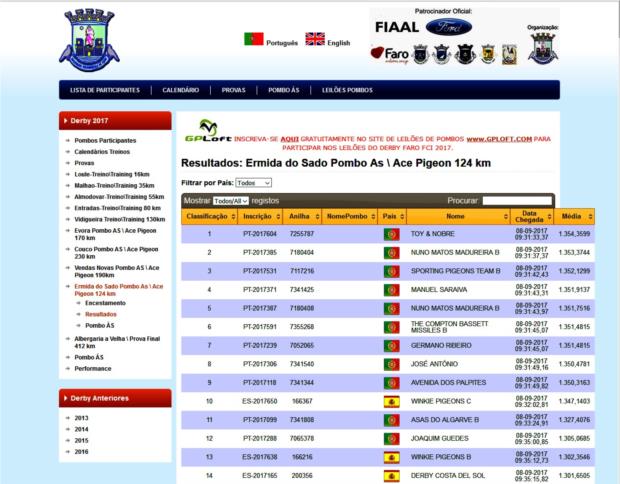Sort results by Nome column header
This screenshot has width=620, height=484.
click(x=456, y=216)
